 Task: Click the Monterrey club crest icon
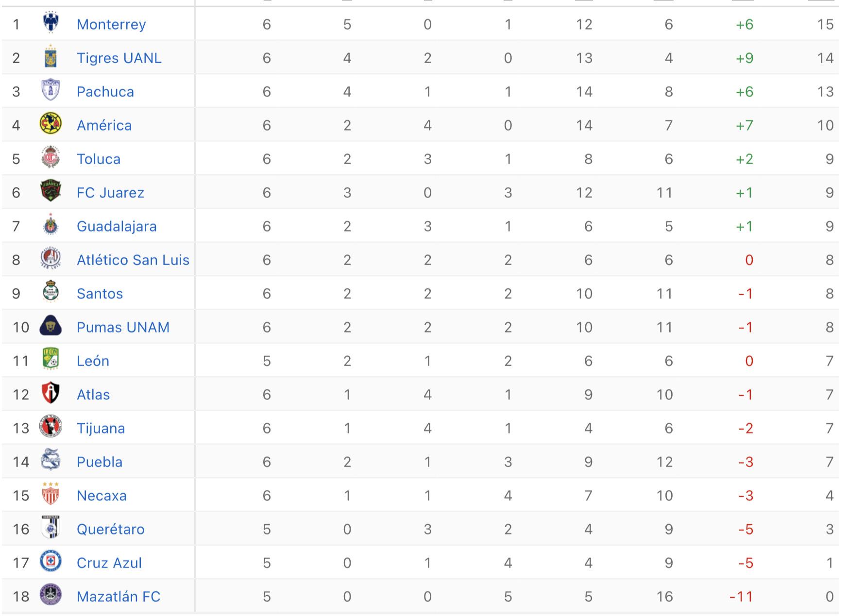click(x=51, y=23)
